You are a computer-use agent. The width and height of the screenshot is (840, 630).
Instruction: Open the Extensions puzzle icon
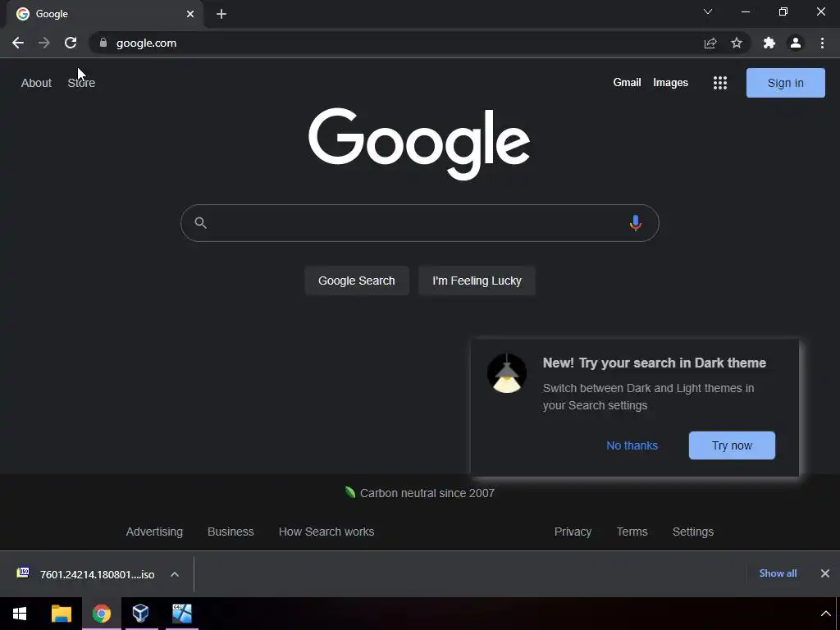(x=769, y=43)
